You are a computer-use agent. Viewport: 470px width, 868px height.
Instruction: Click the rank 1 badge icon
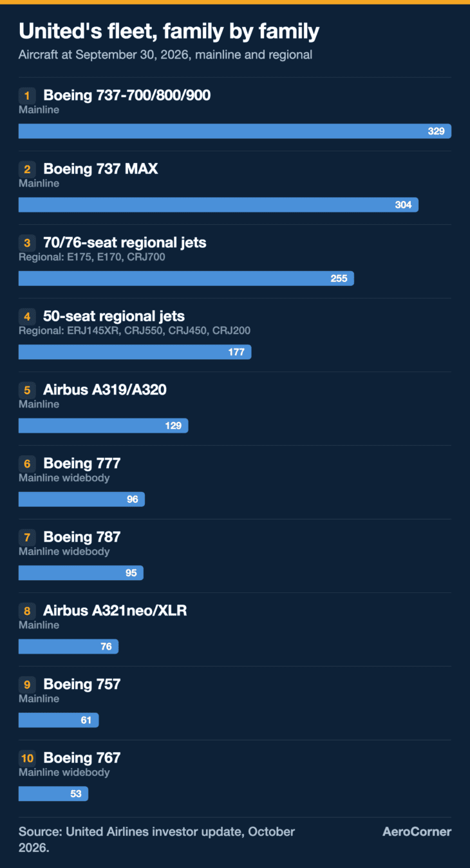pyautogui.click(x=27, y=96)
